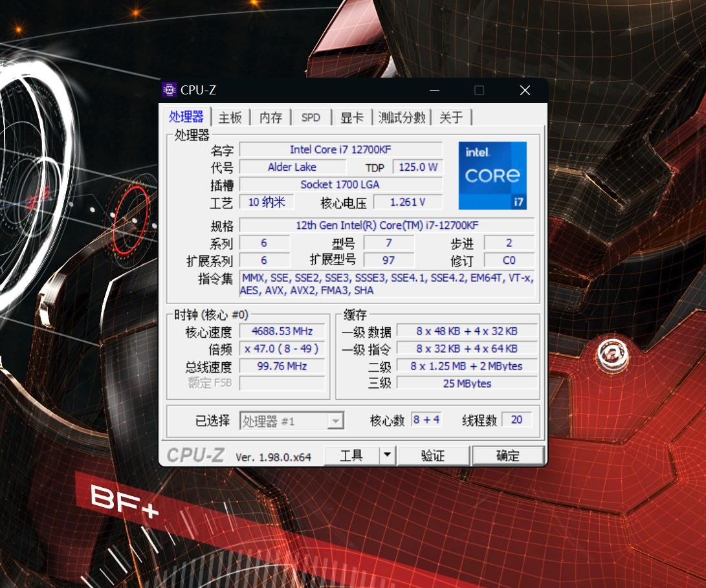Click the CPU-Z icon in the title bar
This screenshot has width=706, height=588.
169,89
